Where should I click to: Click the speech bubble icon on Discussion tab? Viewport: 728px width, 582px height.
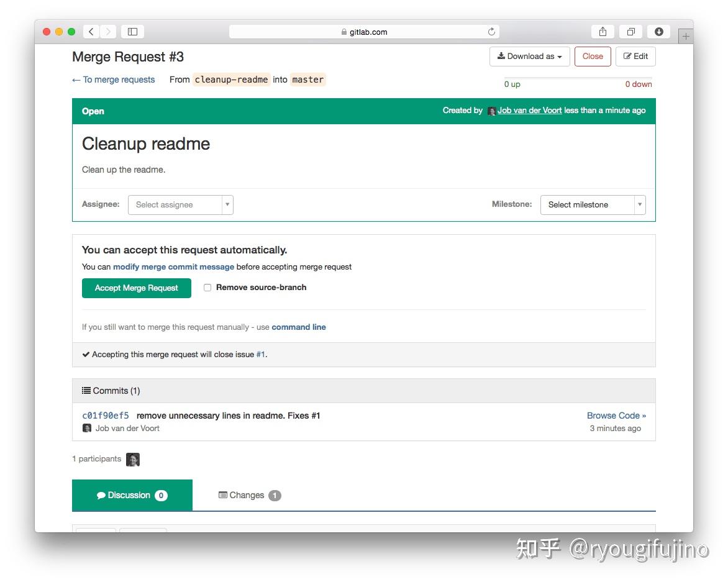pyautogui.click(x=102, y=495)
